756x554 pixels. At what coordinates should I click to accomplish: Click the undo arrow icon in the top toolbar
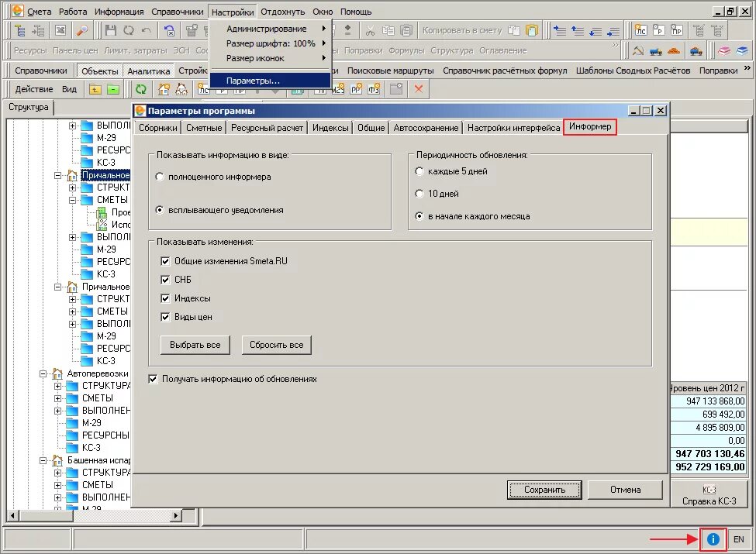coord(146,31)
